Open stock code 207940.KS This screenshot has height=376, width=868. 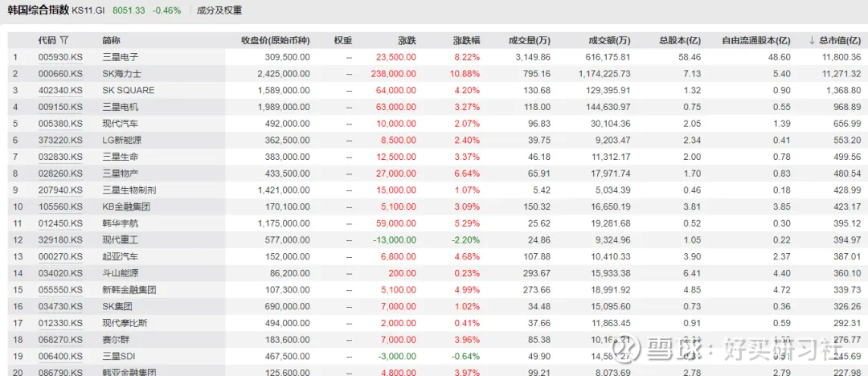click(60, 190)
